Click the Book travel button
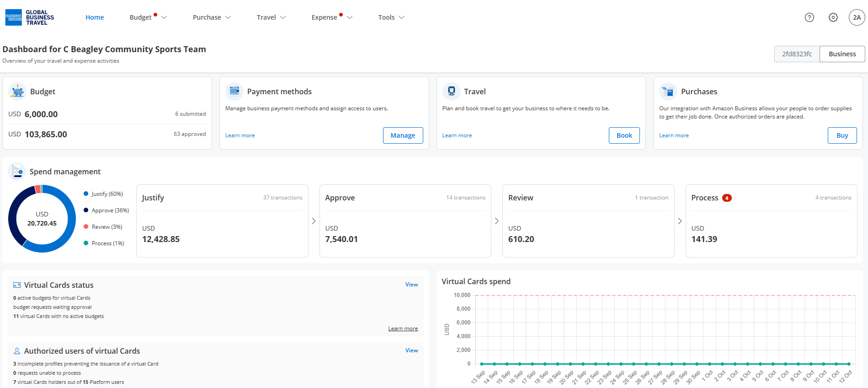This screenshot has height=388, width=868. 624,135
